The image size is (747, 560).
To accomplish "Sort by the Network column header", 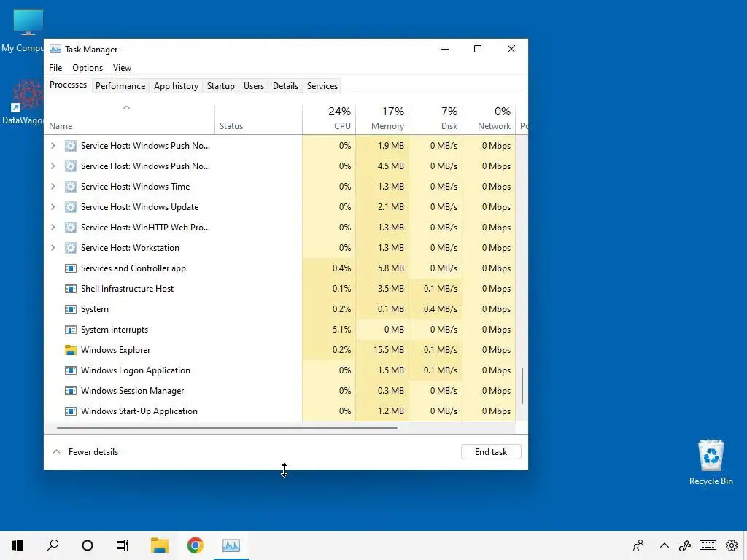I will click(x=489, y=119).
